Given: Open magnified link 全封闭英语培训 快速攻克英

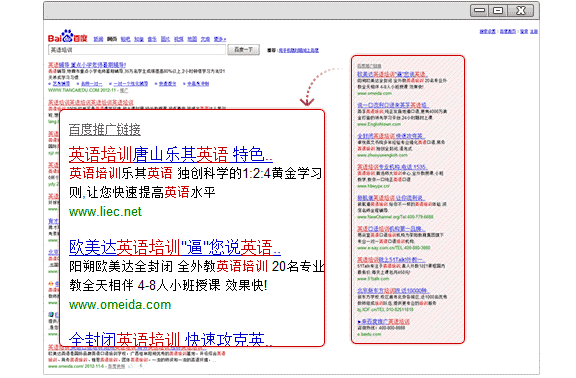Looking at the screenshot, I should [171, 339].
